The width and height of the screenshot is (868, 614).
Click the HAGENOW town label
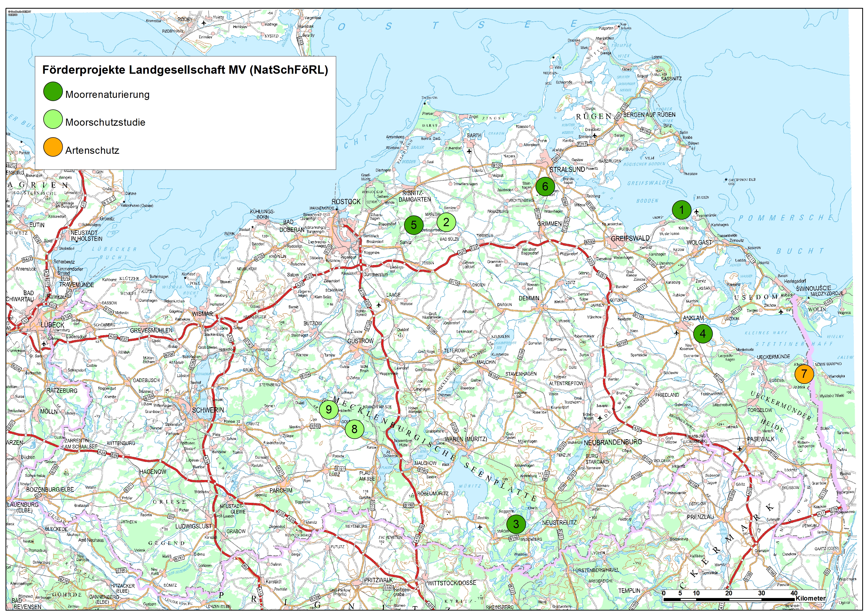153,472
